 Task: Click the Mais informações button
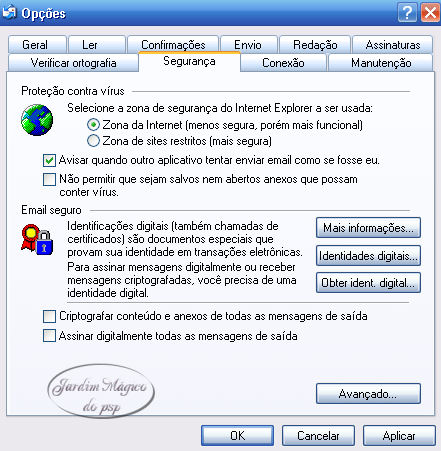[x=368, y=228]
